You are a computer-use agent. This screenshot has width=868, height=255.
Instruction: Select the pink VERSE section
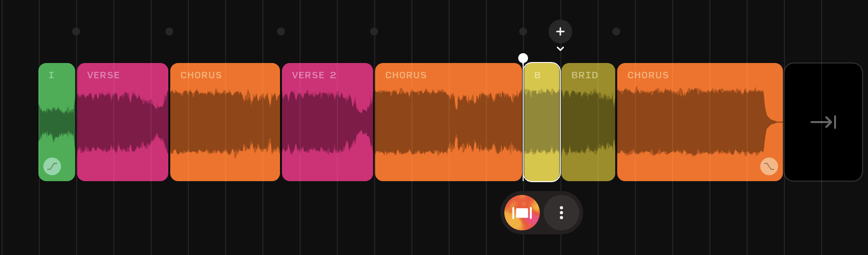click(x=123, y=122)
